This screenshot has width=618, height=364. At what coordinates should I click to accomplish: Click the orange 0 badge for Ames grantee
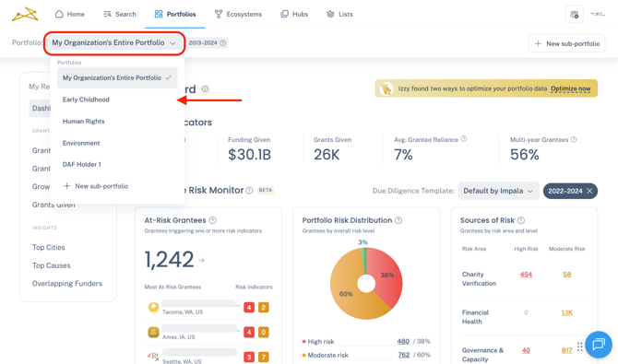point(263,332)
